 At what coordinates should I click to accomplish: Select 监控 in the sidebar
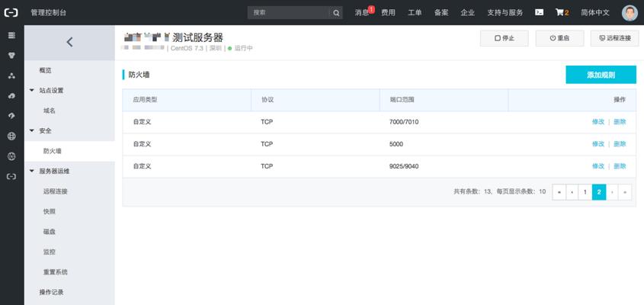50,252
